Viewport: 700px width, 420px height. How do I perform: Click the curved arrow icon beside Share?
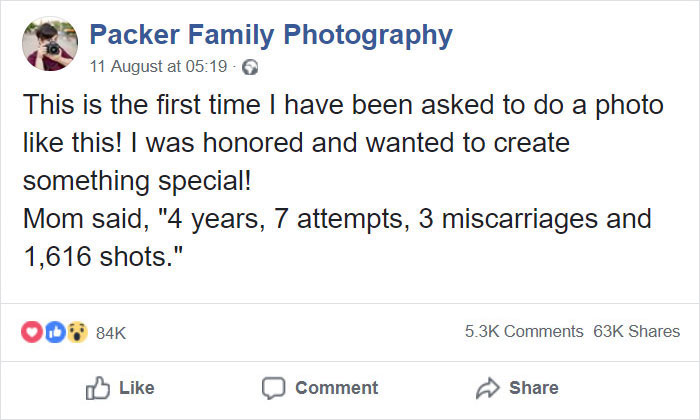487,388
